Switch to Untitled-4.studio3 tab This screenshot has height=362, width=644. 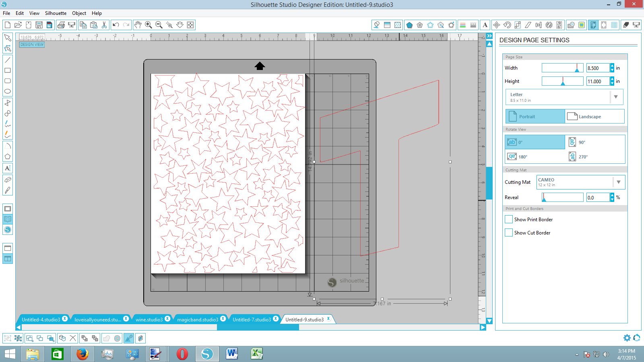click(41, 319)
